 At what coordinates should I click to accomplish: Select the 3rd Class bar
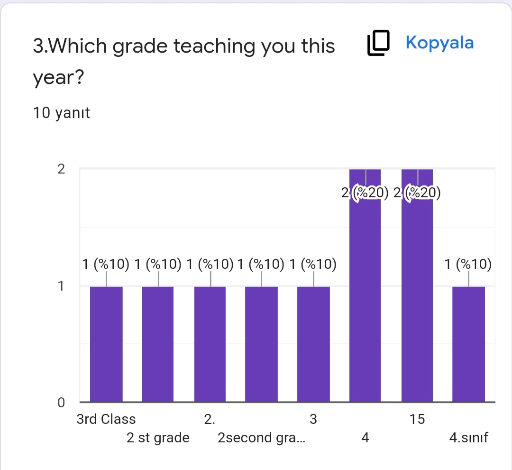106,344
